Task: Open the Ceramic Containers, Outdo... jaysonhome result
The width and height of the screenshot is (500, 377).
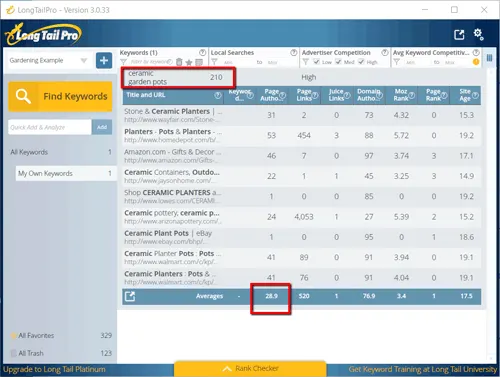Action: click(172, 176)
